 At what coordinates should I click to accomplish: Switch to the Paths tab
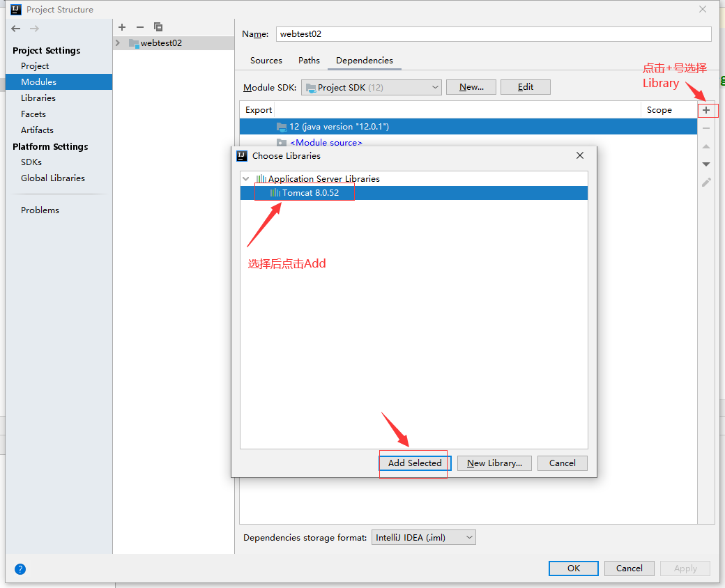click(x=309, y=61)
